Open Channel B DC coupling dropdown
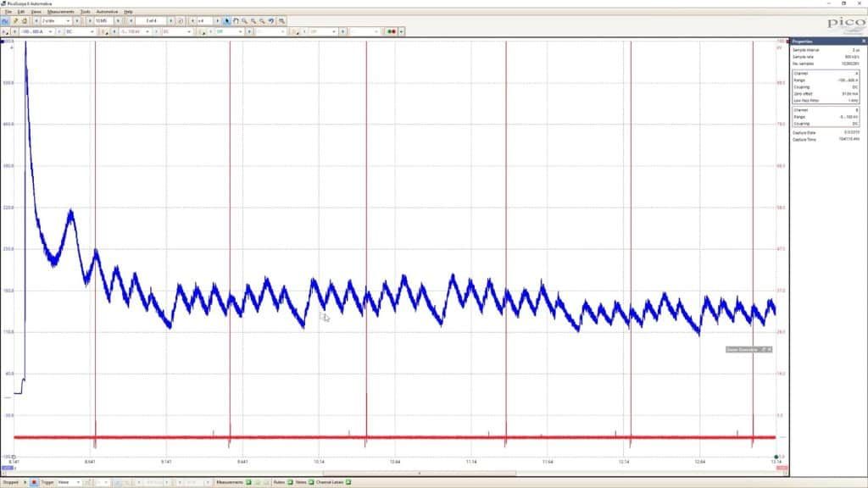Viewport: 868px width, 488px height. tap(176, 31)
